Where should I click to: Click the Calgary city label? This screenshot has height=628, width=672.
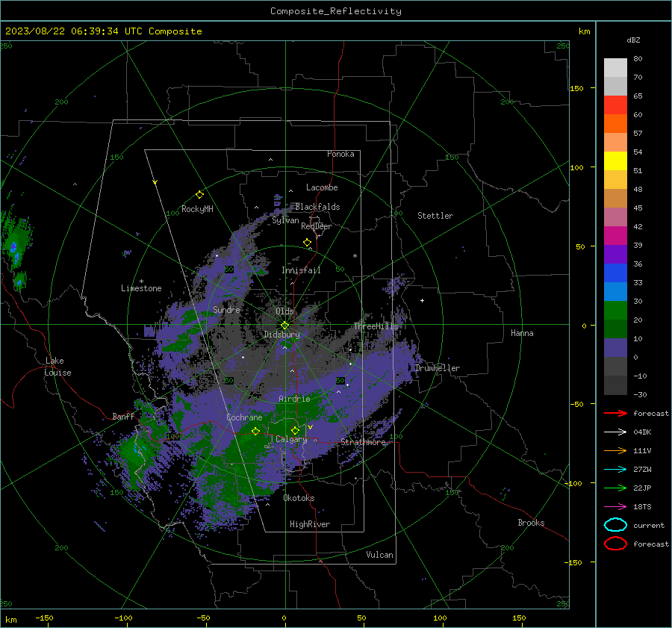click(x=291, y=439)
